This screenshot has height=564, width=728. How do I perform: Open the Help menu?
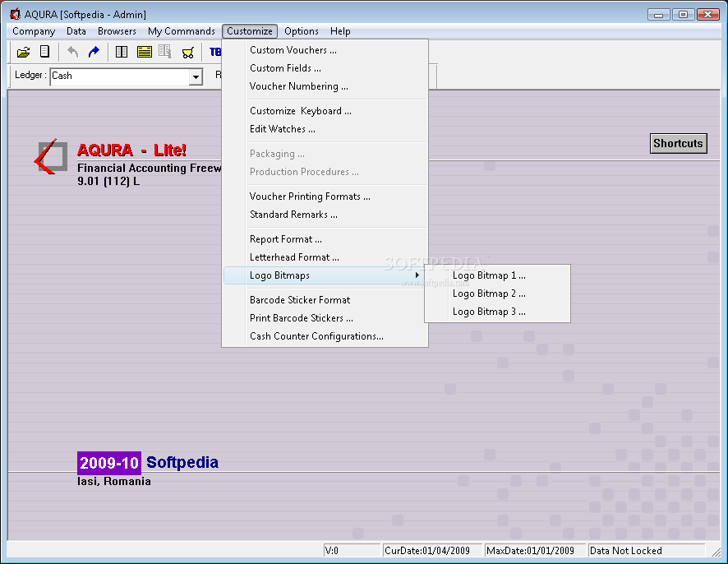(340, 31)
